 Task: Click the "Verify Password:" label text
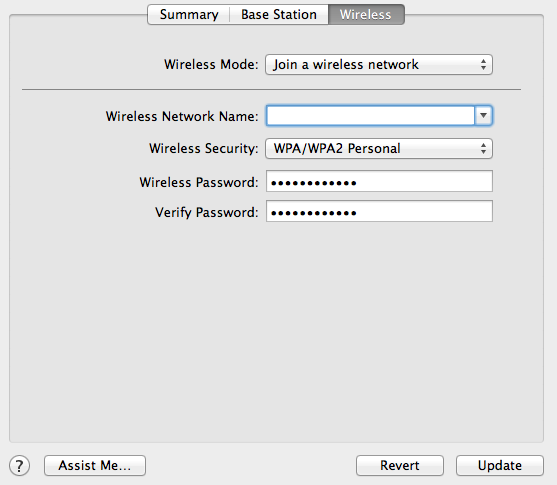(x=207, y=212)
